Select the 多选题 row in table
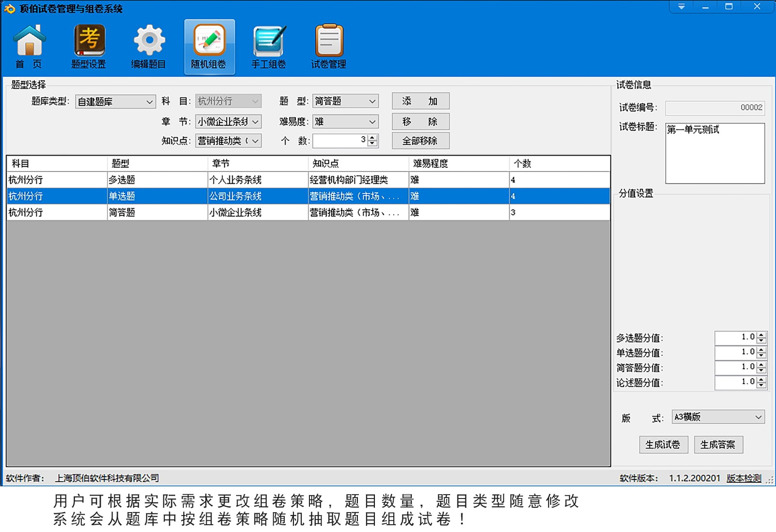 coord(121,180)
